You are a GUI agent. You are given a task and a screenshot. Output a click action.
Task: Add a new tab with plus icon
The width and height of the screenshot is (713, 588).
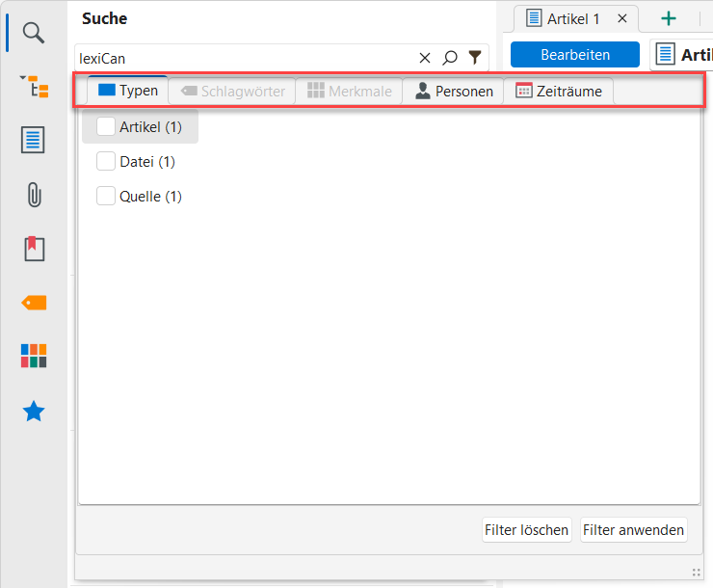(669, 18)
